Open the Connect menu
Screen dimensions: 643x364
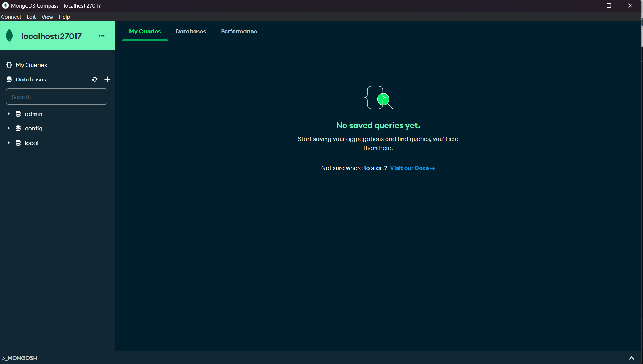(x=11, y=17)
